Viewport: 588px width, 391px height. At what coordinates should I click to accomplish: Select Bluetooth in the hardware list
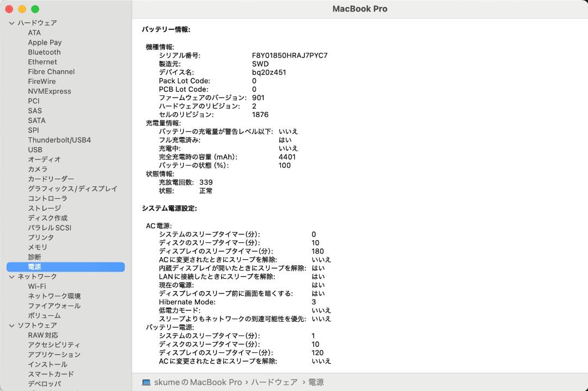pos(44,52)
